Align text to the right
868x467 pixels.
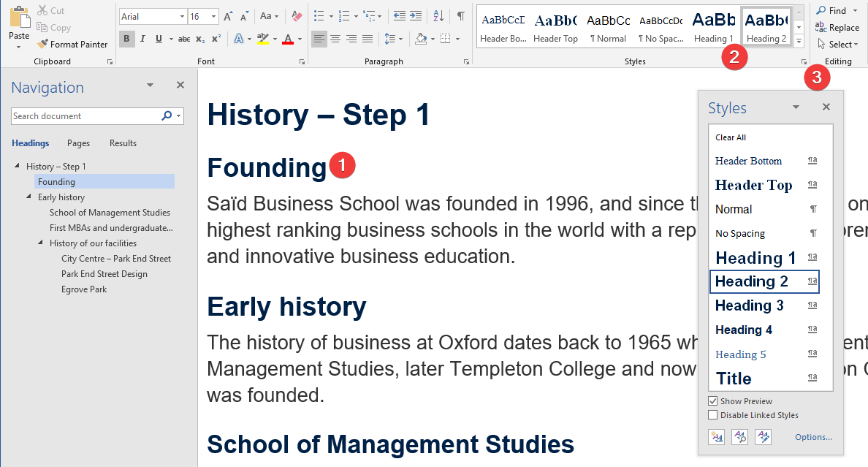(351, 39)
